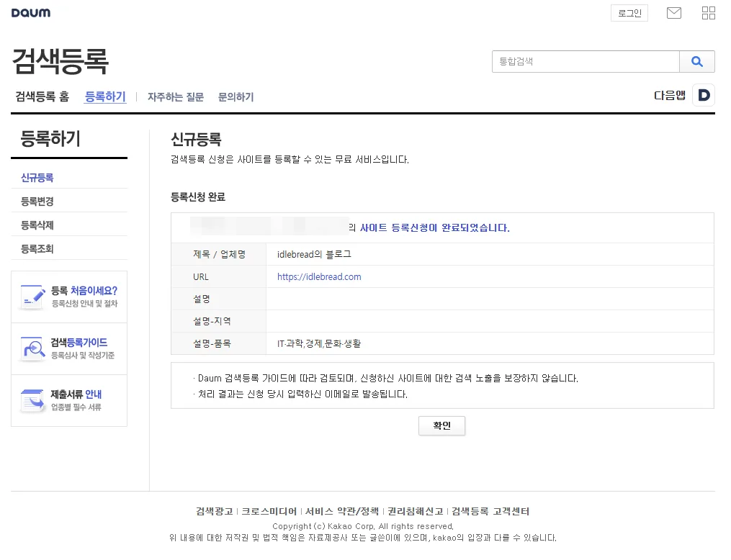Click the 설명-품목 row label
Screen dimensions: 731x560
tap(212, 343)
